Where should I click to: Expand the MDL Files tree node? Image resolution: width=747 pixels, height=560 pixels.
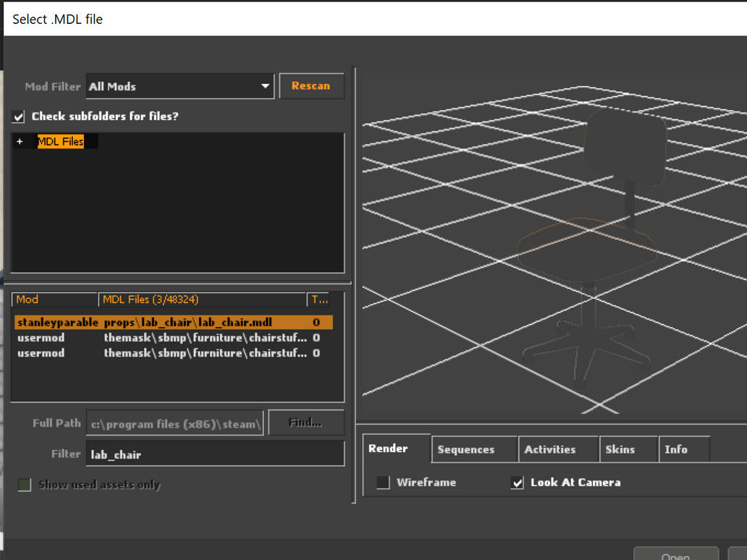pyautogui.click(x=20, y=142)
